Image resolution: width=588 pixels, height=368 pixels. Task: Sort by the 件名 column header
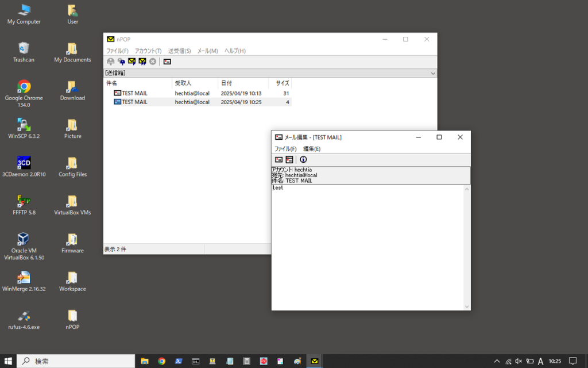137,83
